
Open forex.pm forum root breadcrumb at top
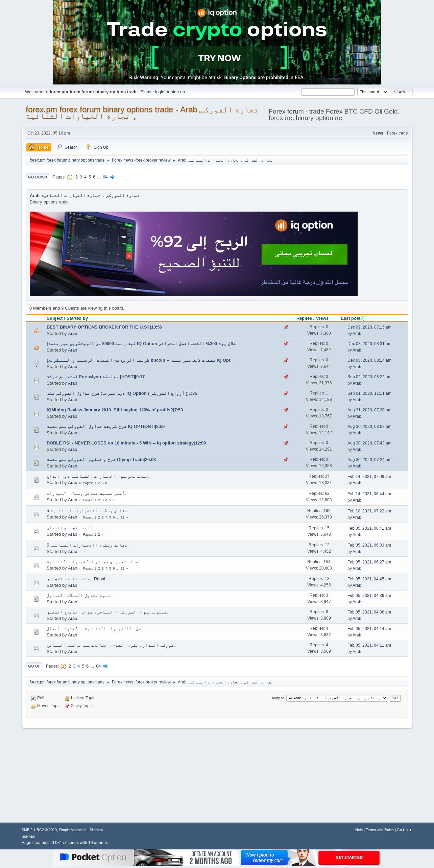coord(67,161)
